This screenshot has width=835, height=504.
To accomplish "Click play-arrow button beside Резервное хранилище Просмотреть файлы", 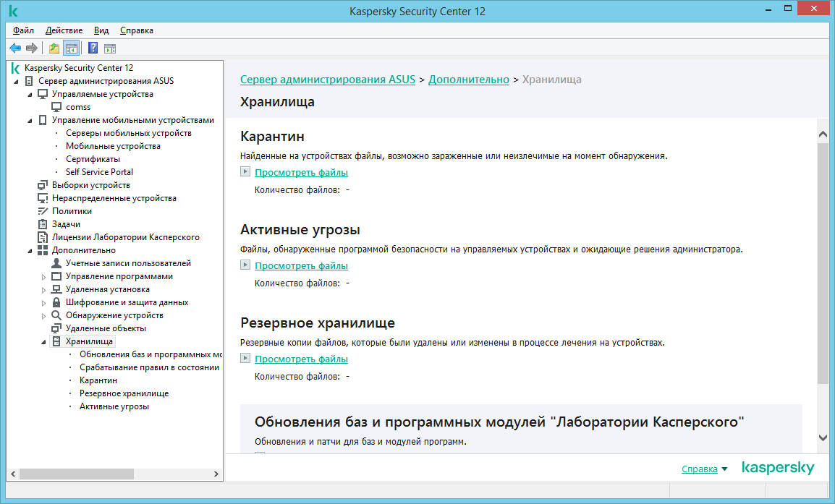I will (x=245, y=358).
